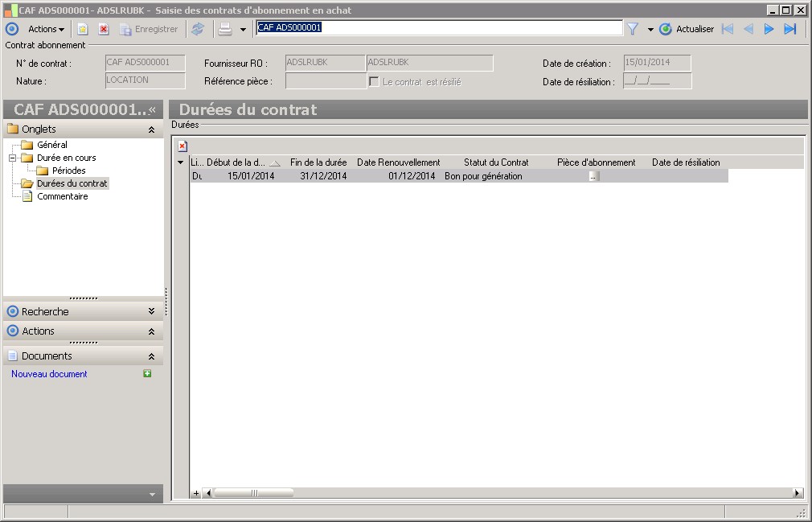Collapse the Onglets section
The height and width of the screenshot is (522, 812).
point(151,129)
